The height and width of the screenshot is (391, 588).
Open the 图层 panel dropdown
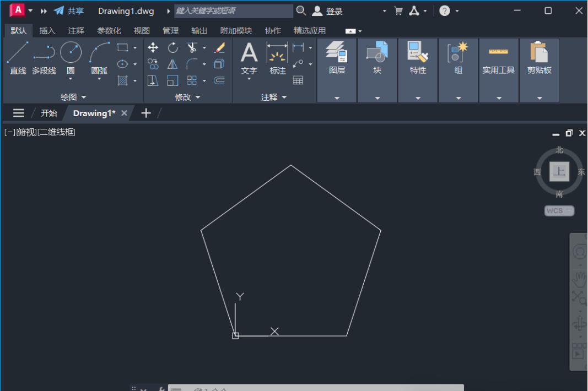coord(337,98)
